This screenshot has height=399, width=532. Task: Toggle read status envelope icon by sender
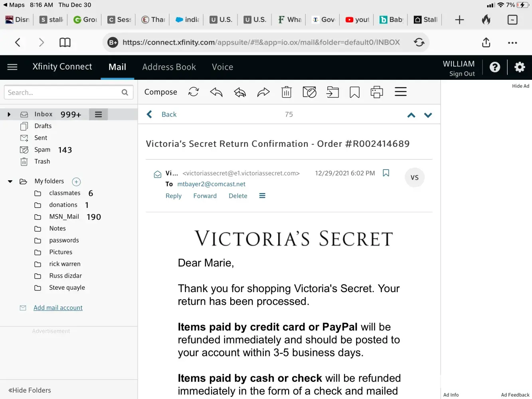(x=158, y=174)
